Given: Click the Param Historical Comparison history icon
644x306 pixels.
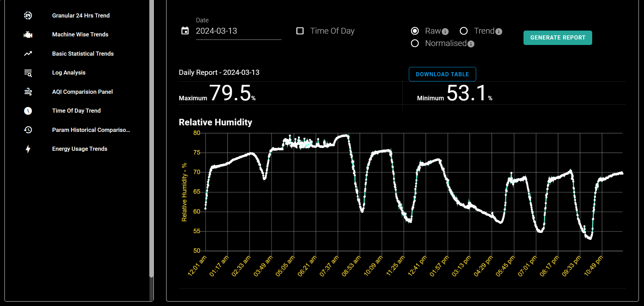Looking at the screenshot, I should 28,130.
